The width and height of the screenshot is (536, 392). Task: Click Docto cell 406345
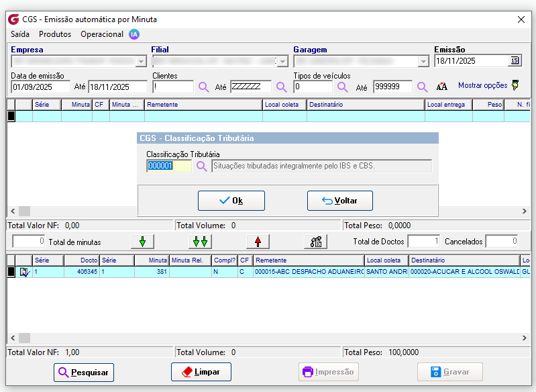pos(82,272)
